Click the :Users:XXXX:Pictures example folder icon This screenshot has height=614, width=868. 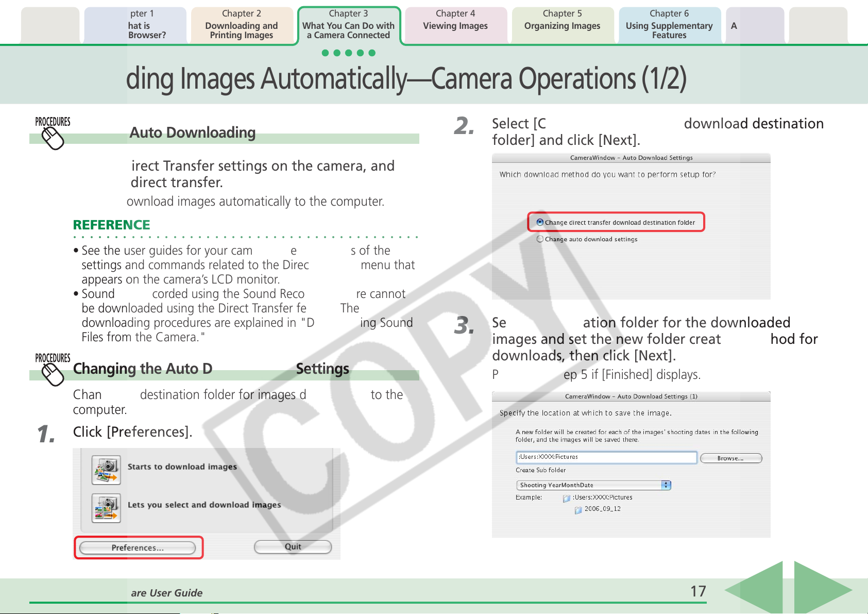click(x=567, y=499)
